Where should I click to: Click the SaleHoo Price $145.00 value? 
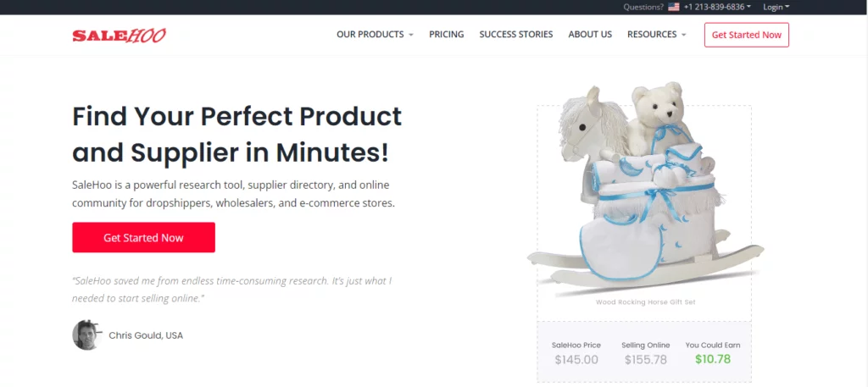576,360
